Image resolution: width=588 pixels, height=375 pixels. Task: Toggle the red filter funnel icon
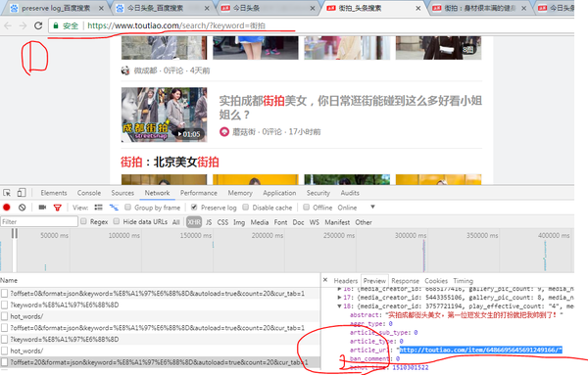pos(58,208)
